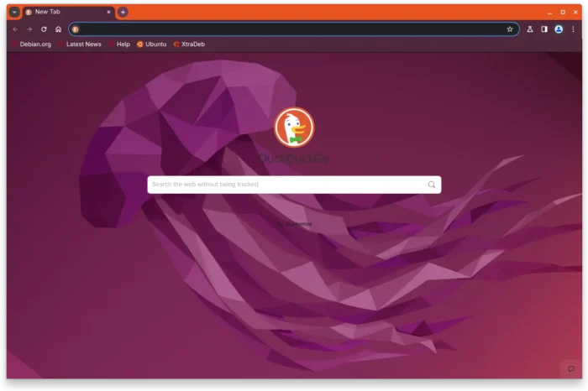Viewport: 588px width, 391px height.
Task: Go back with the back arrow
Action: (x=15, y=29)
